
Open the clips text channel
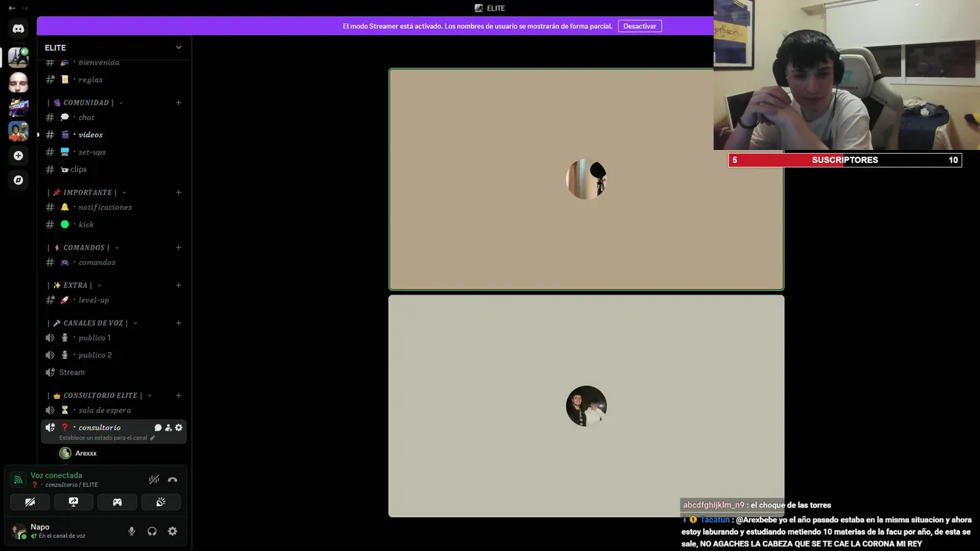tap(113, 169)
